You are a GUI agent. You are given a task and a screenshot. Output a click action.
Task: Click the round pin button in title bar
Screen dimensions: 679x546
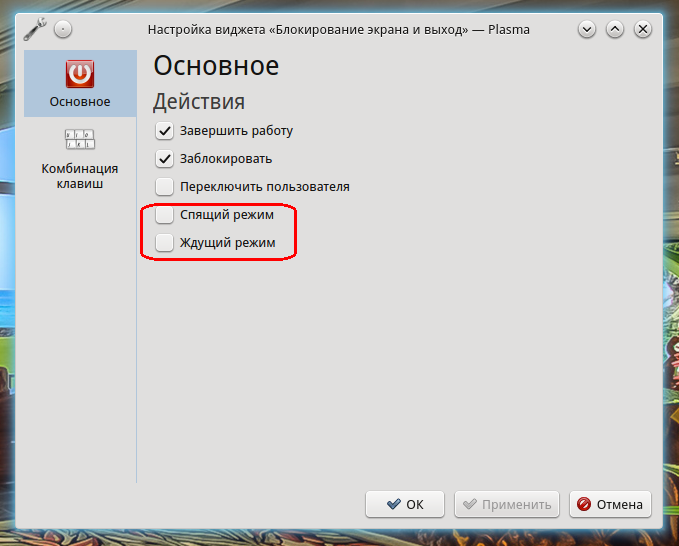[63, 29]
